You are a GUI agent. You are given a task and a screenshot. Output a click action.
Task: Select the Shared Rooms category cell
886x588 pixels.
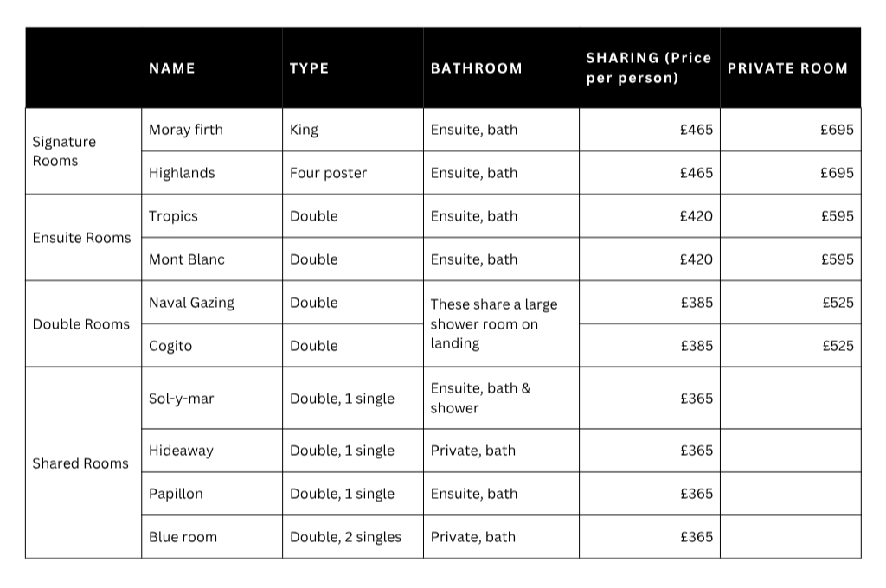(80, 463)
